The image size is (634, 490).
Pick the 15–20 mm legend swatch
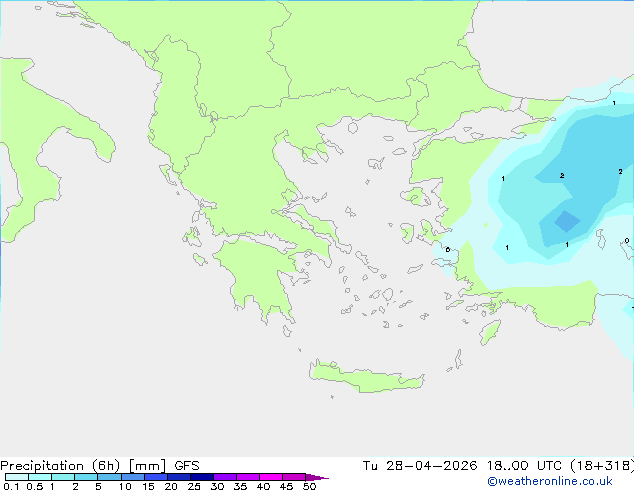coord(156,477)
